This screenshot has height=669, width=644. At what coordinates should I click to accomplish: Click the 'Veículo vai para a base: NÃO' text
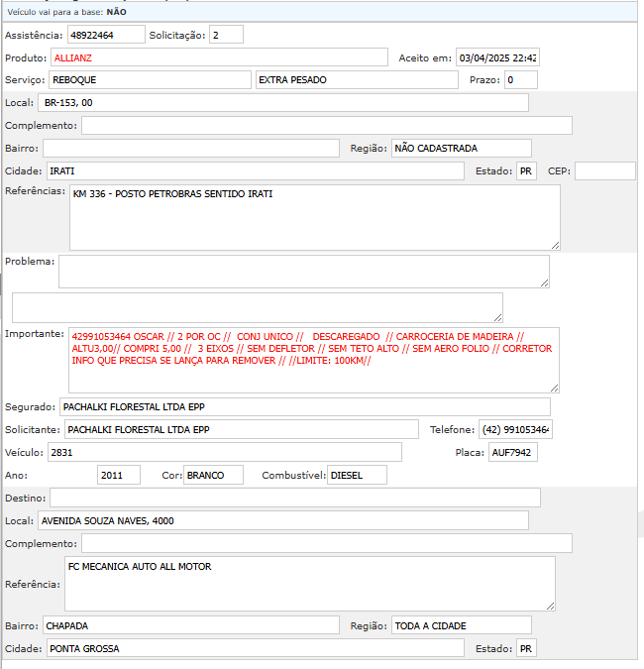(67, 12)
